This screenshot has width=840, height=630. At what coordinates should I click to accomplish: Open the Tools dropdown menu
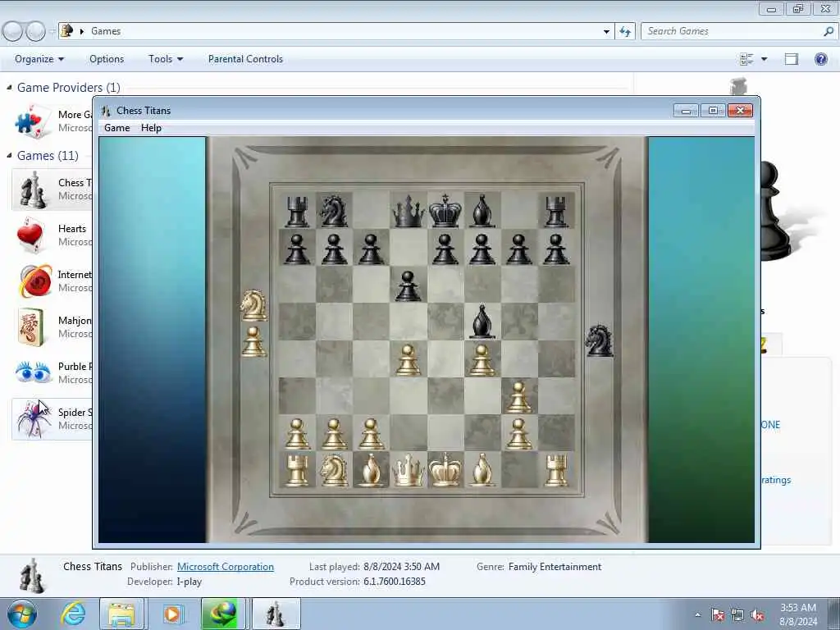coord(166,59)
